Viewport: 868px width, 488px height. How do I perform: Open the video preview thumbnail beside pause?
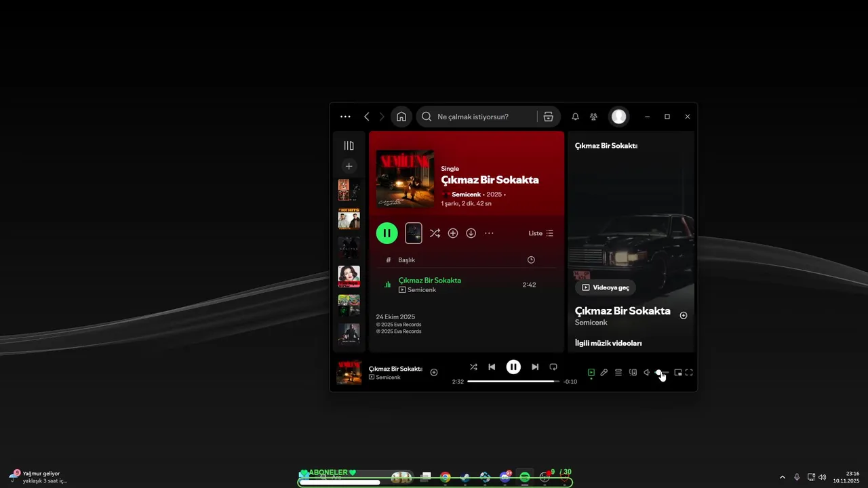point(414,233)
